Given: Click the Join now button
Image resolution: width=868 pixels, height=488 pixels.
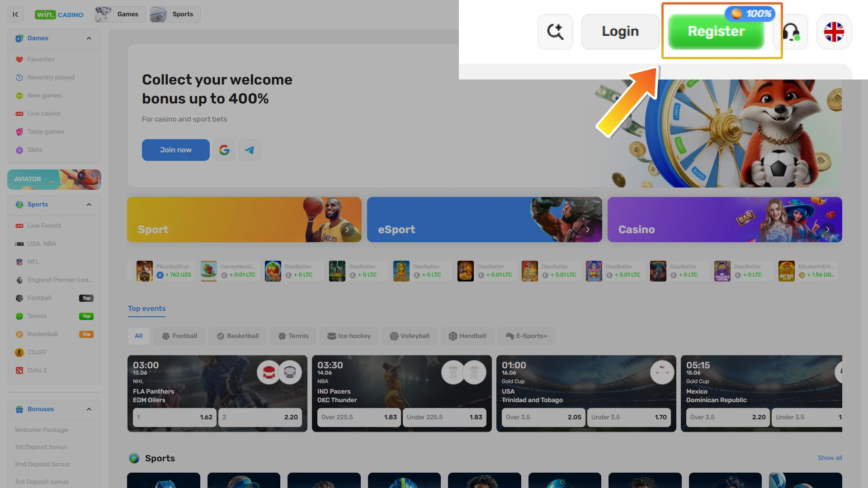Looking at the screenshot, I should [x=175, y=150].
